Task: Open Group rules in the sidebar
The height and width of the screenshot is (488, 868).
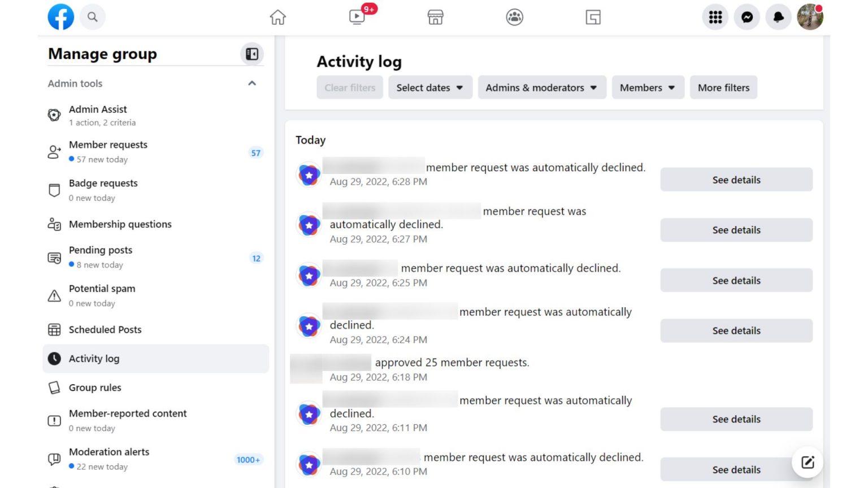Action: 94,387
